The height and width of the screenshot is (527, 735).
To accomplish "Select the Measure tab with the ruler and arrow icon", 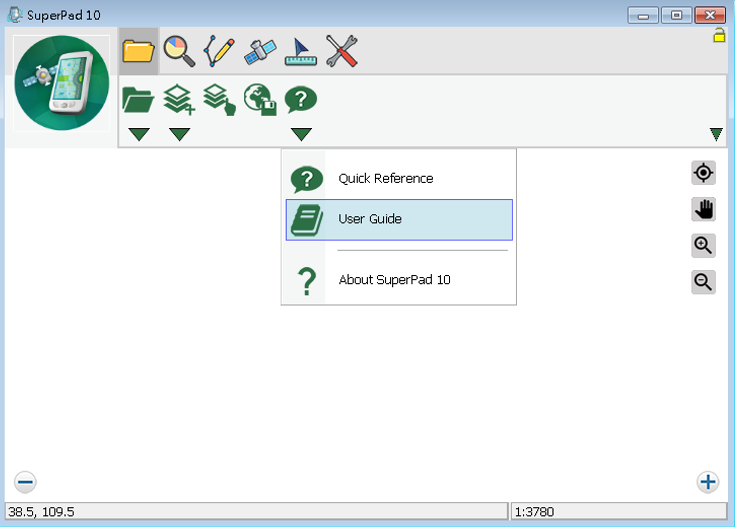I will 300,51.
